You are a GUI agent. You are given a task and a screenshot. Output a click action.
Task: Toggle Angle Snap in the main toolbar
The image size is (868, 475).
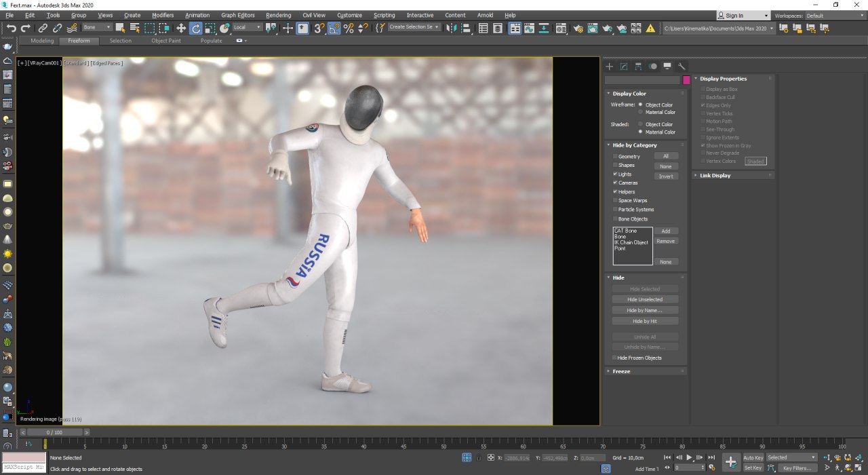coord(334,28)
